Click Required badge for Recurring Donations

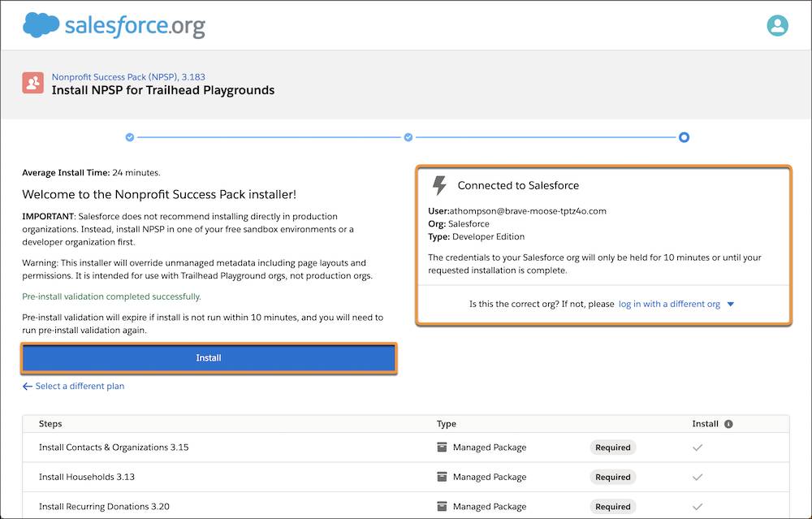(612, 507)
